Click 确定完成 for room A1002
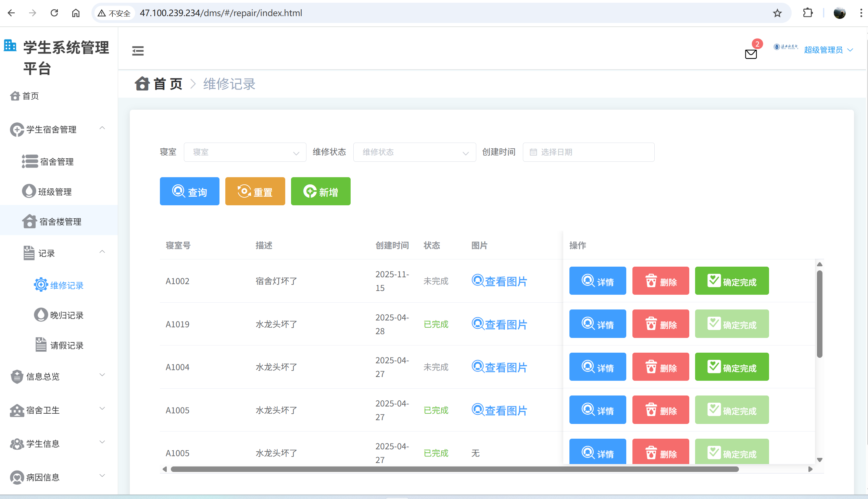Screen dimensions: 868x499 point(731,281)
